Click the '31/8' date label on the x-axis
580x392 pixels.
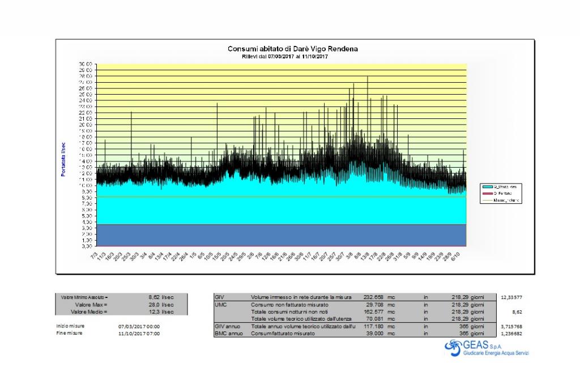coord(398,256)
